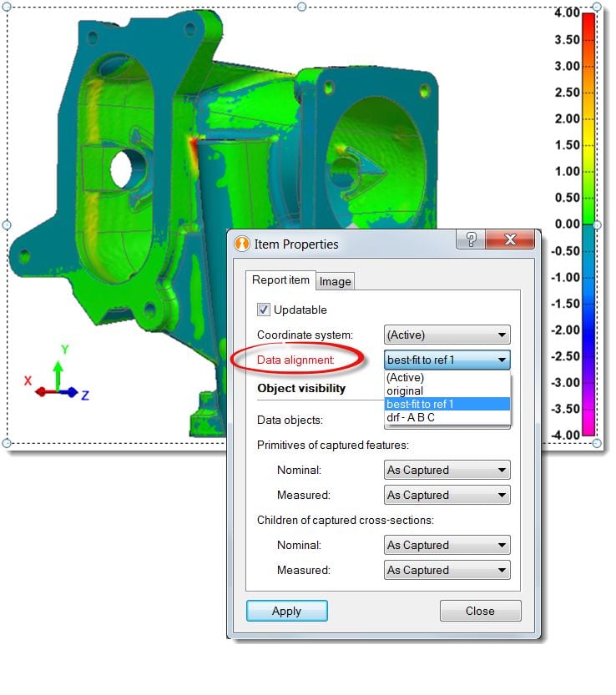616x695 pixels.
Task: Click the bottom-left corner selection handle
Action: [7, 443]
